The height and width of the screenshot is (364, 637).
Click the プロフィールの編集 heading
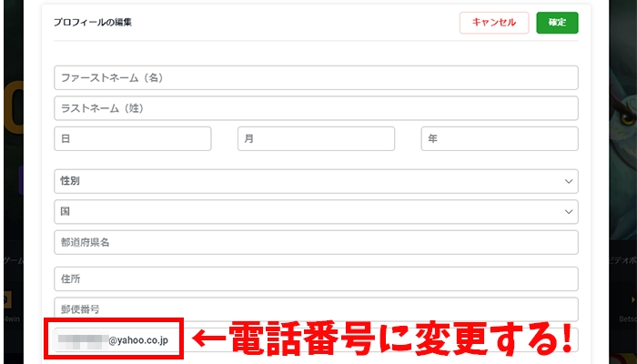[x=92, y=22]
